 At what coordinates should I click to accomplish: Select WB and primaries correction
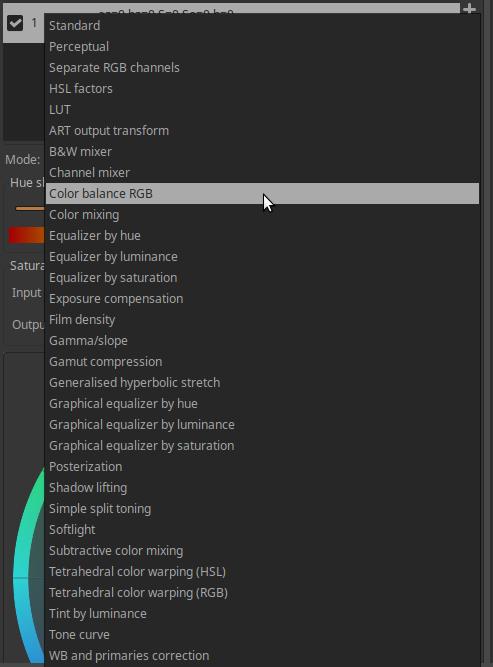[x=262, y=656]
